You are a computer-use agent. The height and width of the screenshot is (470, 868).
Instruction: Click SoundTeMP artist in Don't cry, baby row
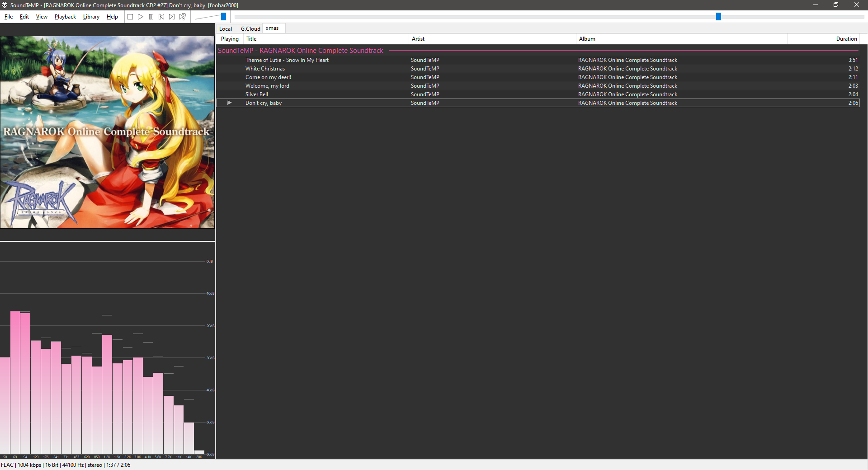tap(425, 103)
